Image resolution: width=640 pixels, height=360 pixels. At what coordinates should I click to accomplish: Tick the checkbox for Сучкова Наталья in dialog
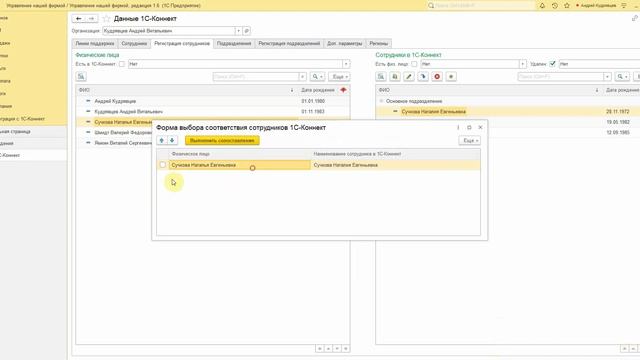click(163, 165)
